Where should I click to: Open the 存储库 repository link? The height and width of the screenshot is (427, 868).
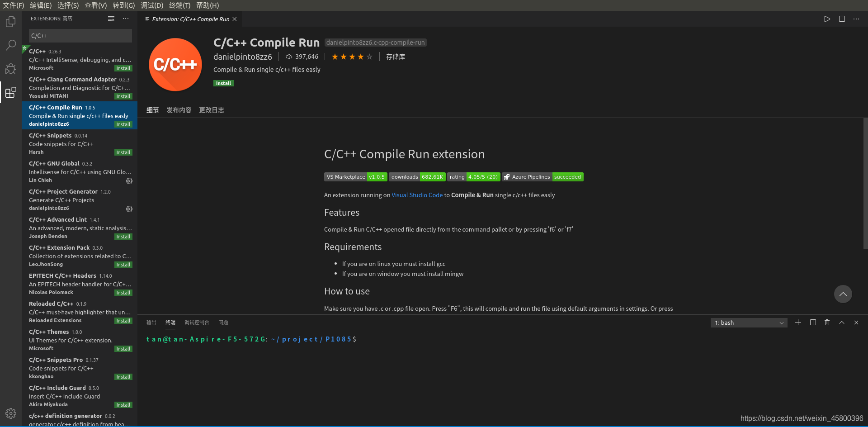(396, 57)
